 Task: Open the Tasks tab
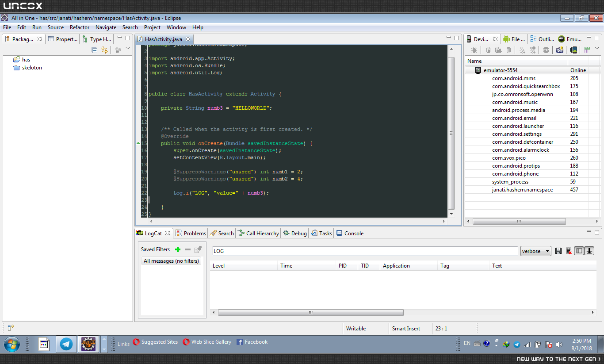pos(321,234)
